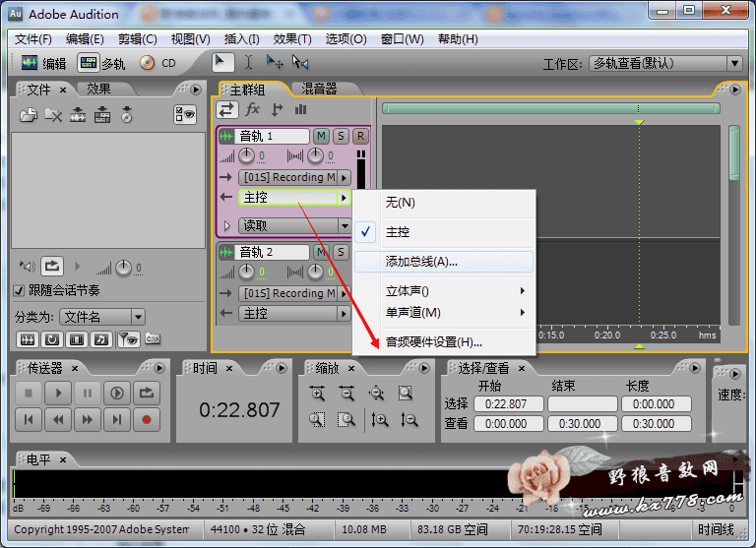Expand Track 1 automation lanes triangle
Screen dimensions: 756x548
pos(227,225)
